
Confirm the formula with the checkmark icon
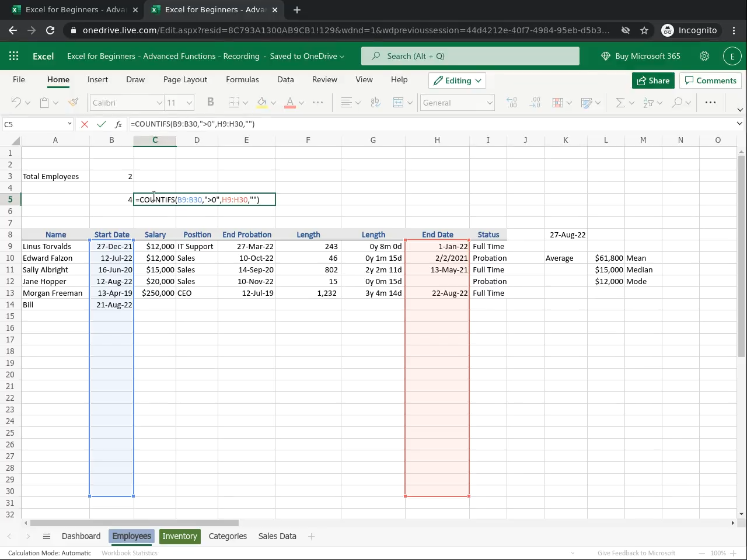102,124
